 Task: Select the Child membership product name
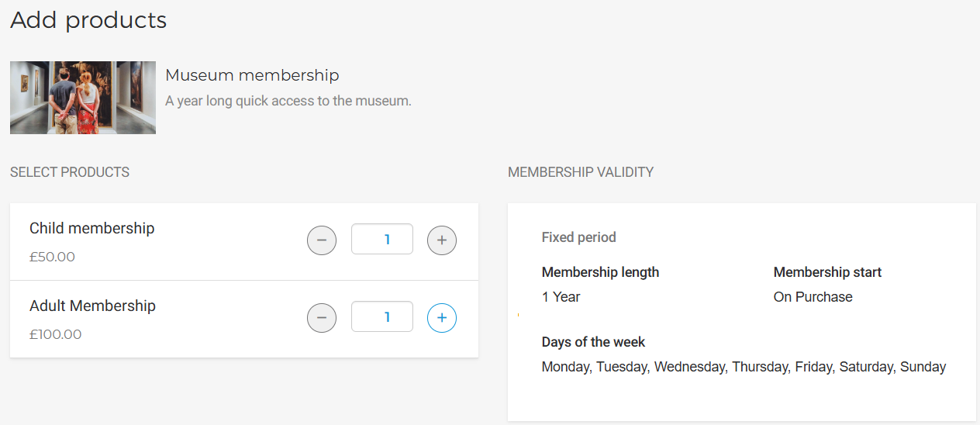pyautogui.click(x=91, y=228)
